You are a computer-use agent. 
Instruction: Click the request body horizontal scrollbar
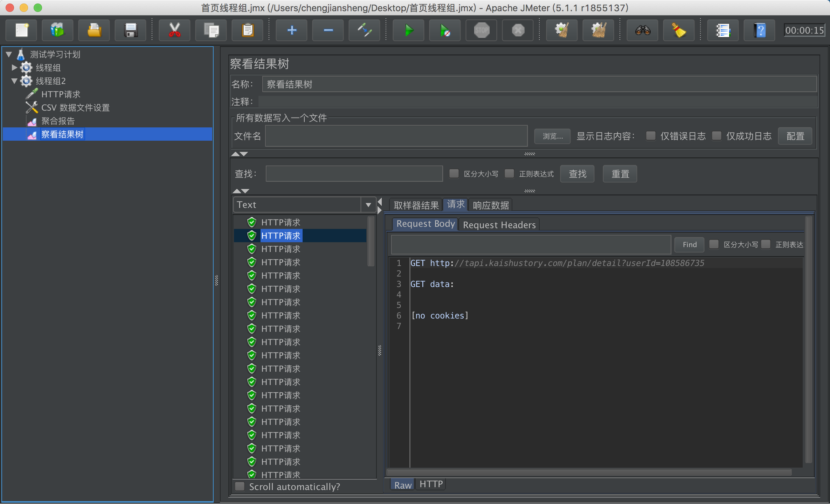coord(589,472)
